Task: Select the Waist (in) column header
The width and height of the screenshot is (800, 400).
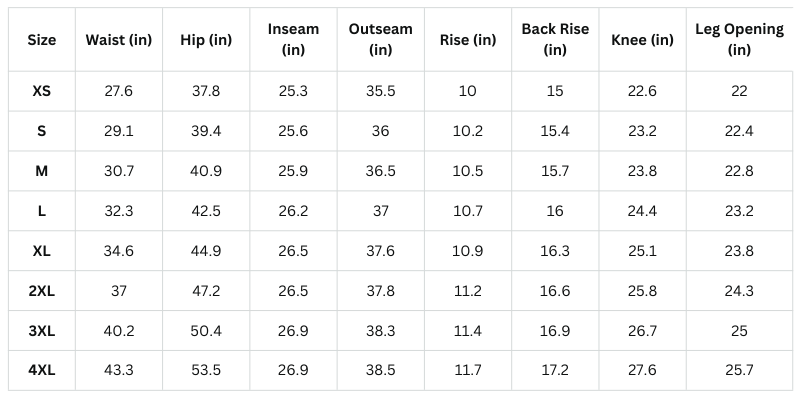Action: coord(120,40)
